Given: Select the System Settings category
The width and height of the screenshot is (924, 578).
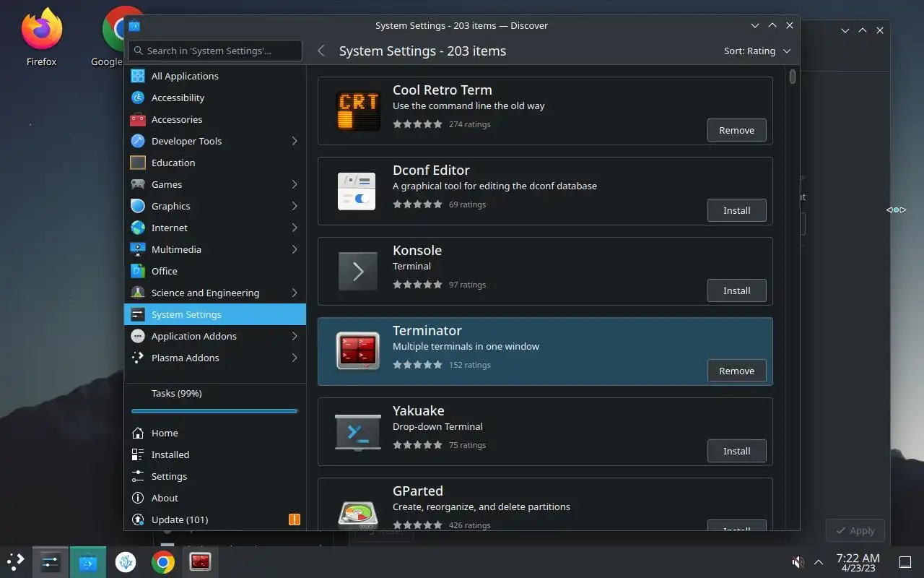Looking at the screenshot, I should 215,314.
